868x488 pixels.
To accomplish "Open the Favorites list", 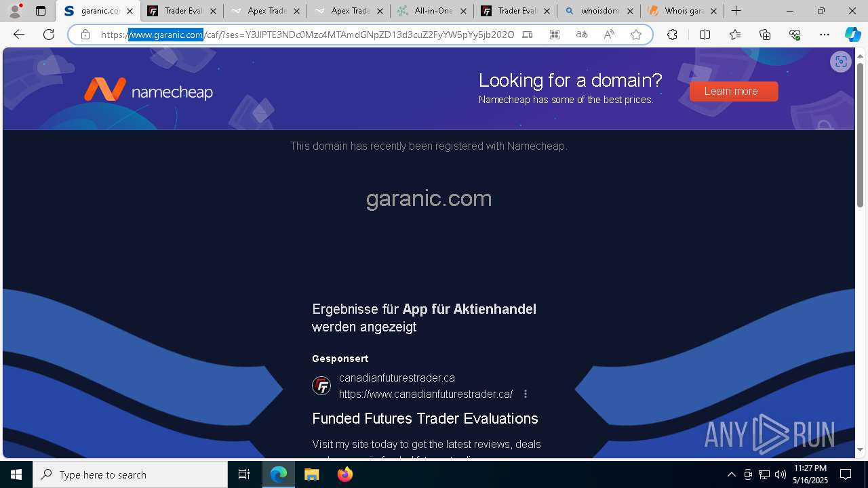I will point(735,35).
